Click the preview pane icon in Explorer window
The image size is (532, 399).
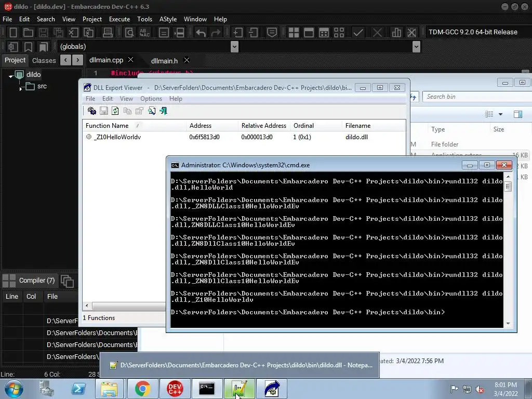[518, 114]
